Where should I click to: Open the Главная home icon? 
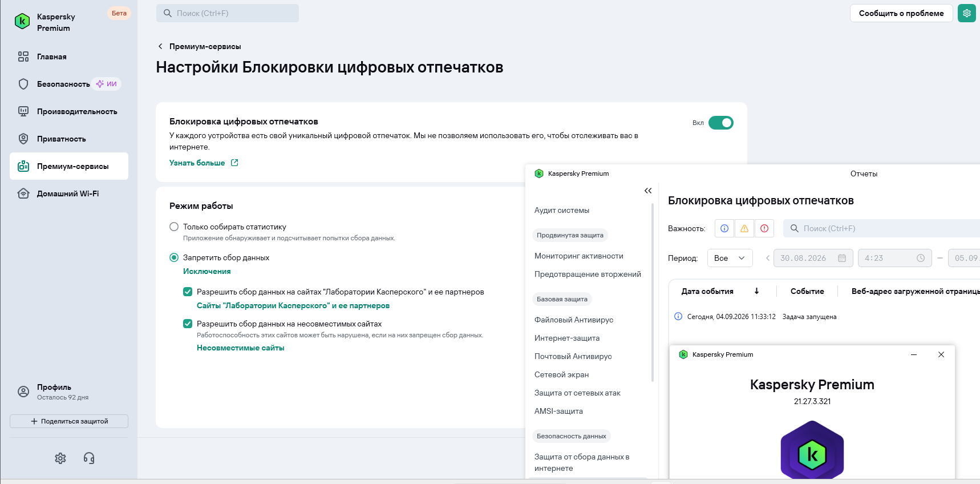tap(23, 57)
